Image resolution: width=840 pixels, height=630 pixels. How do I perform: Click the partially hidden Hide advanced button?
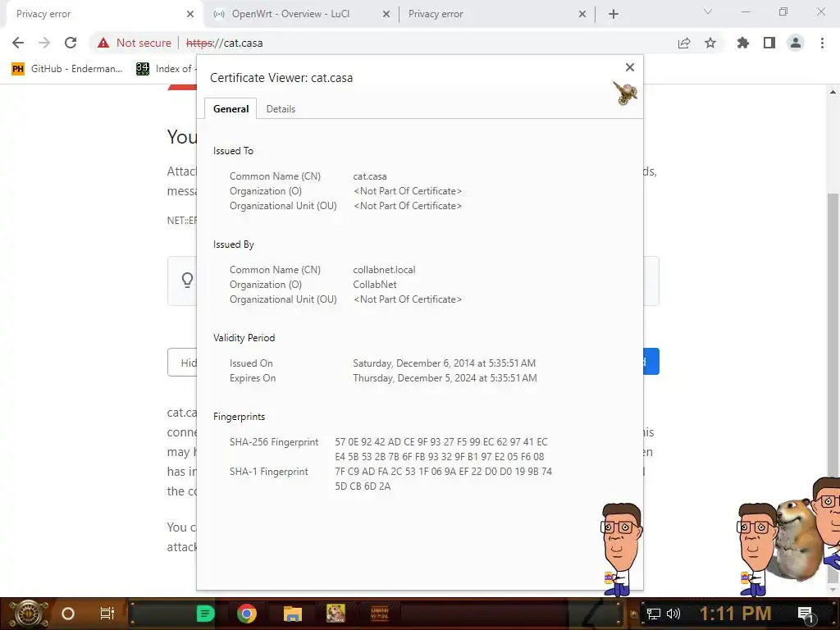point(183,363)
